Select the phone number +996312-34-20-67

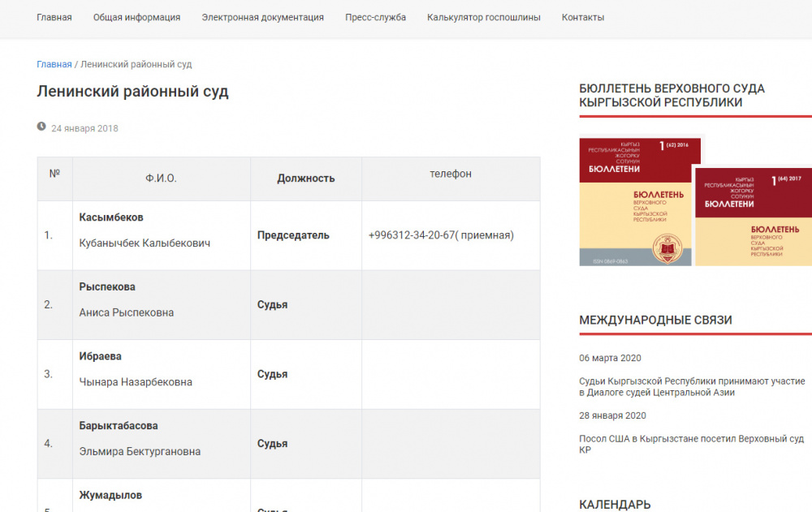(x=440, y=235)
